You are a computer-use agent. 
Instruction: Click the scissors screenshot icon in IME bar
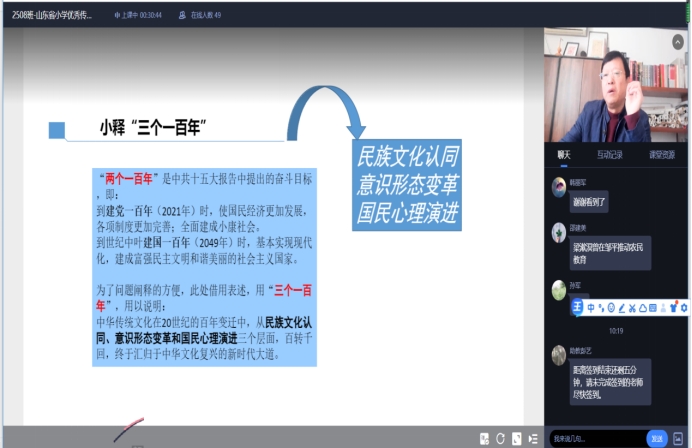(632, 308)
